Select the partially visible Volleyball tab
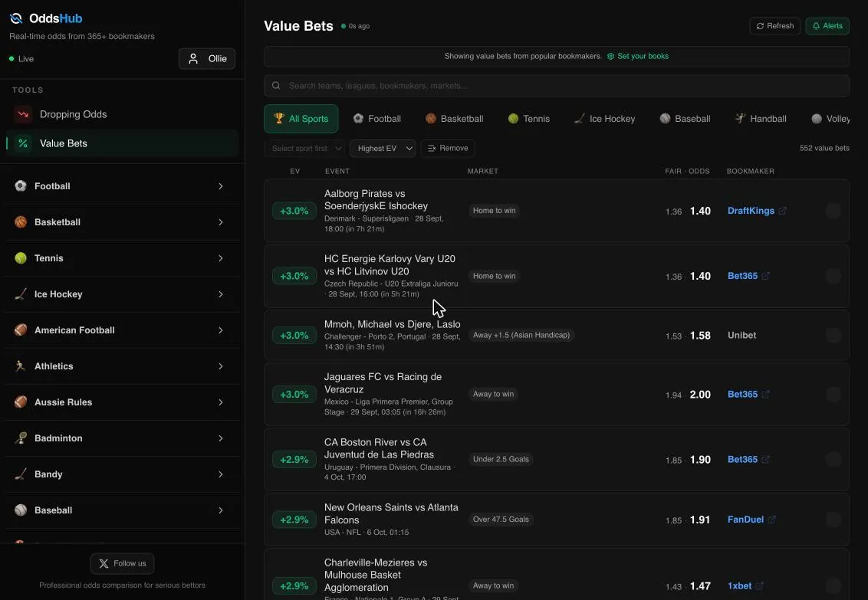The image size is (868, 600). pos(830,119)
